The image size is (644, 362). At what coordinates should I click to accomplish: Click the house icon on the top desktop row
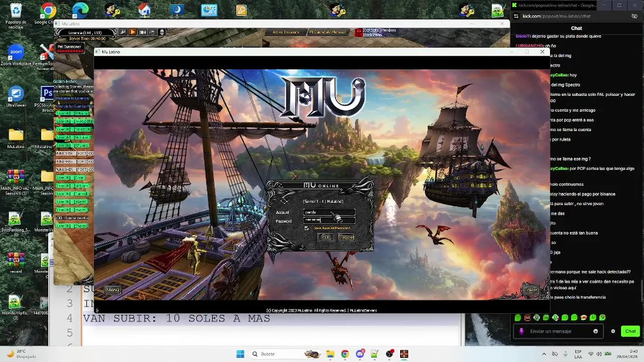145,10
